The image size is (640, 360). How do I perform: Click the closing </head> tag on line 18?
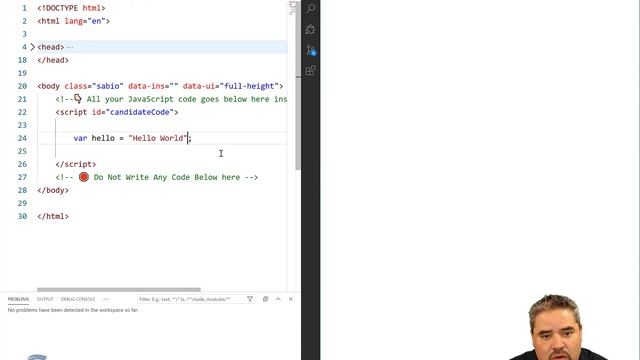coord(53,60)
